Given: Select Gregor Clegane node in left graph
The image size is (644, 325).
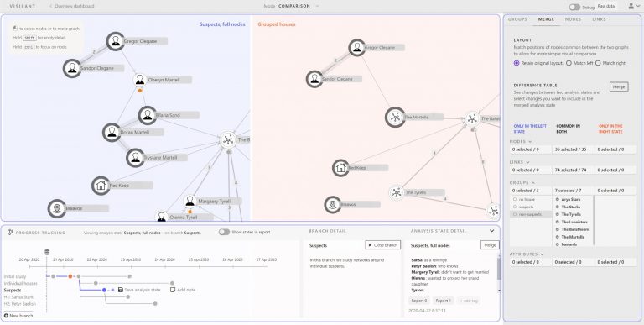Looking at the screenshot, I should pyautogui.click(x=116, y=41).
